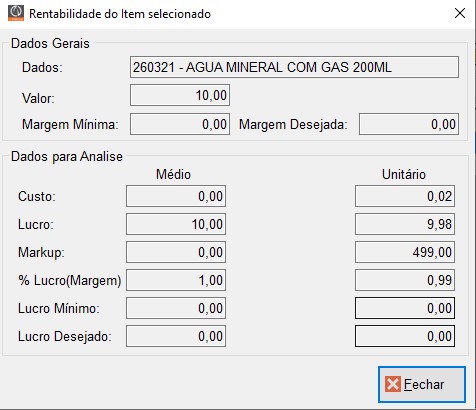Select the Unitário % Lucro field showing 0,99
Screen dimensions: 476x410
coord(405,280)
